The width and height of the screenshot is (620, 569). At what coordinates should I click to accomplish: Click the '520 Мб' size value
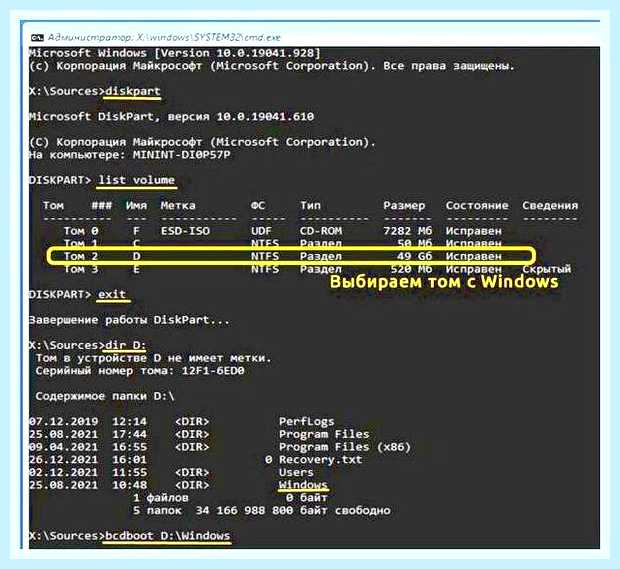point(411,269)
